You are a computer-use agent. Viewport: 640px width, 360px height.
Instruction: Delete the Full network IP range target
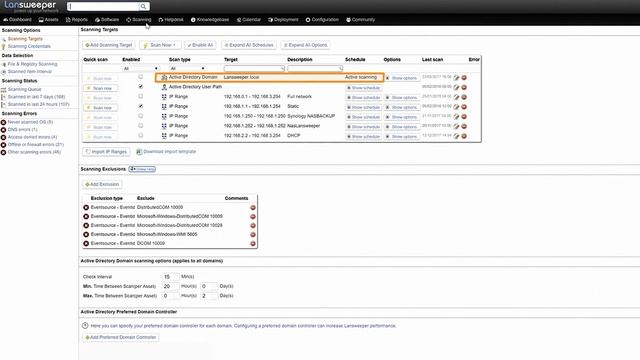(x=464, y=97)
